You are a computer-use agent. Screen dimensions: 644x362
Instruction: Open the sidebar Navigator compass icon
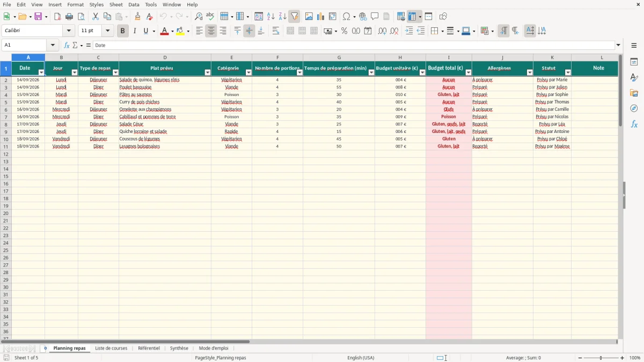click(x=634, y=108)
